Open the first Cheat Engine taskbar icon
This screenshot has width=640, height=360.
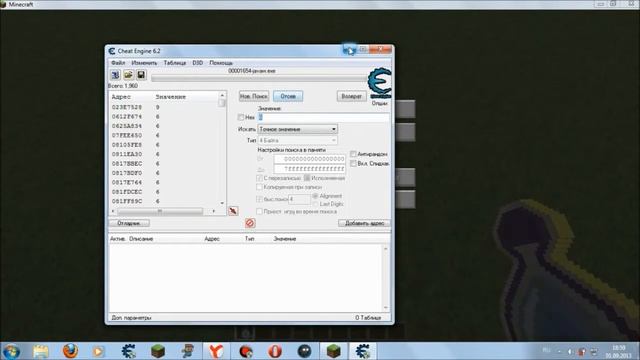click(129, 351)
